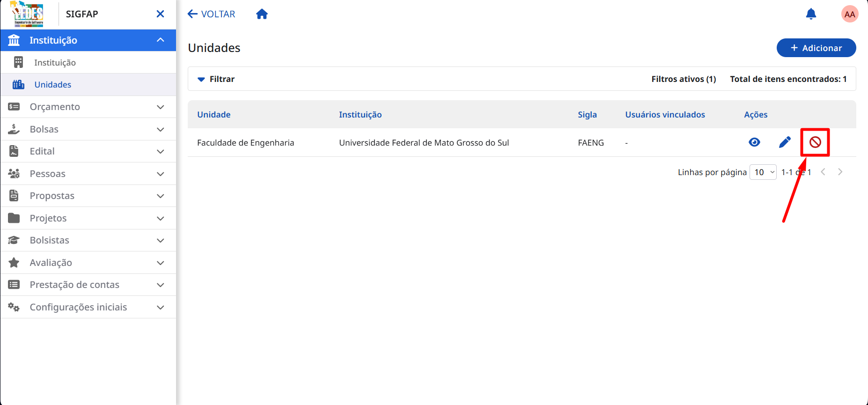
Task: Expand the Projetos menu
Action: (x=88, y=218)
